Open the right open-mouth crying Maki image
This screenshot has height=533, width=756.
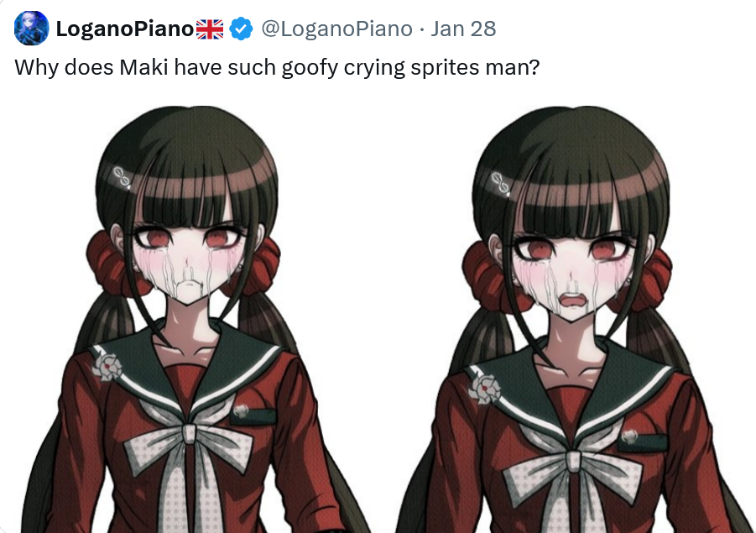(x=574, y=318)
